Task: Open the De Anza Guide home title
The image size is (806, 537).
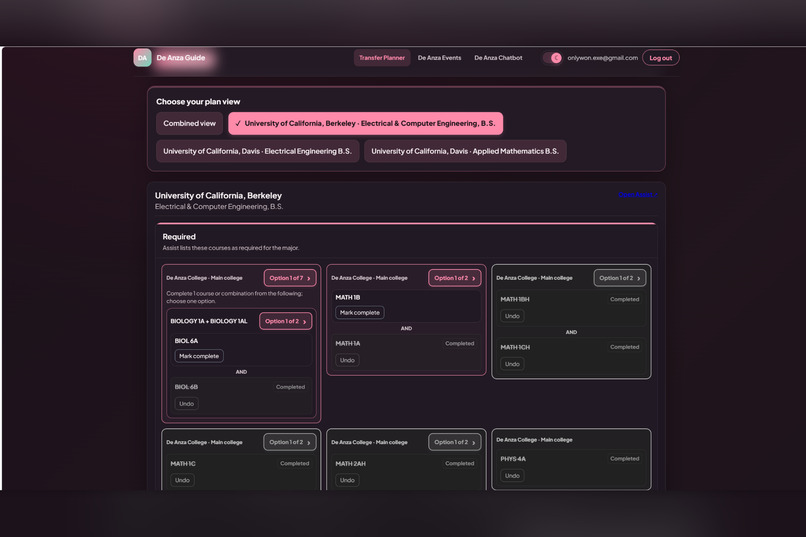Action: click(180, 58)
